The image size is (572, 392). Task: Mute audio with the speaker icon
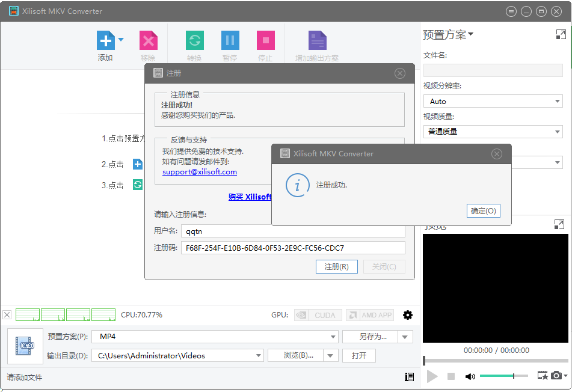[x=470, y=376]
